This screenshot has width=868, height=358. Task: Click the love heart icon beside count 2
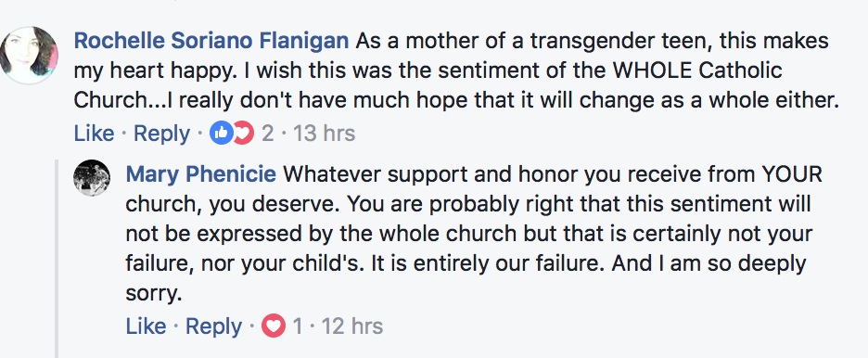(x=243, y=134)
